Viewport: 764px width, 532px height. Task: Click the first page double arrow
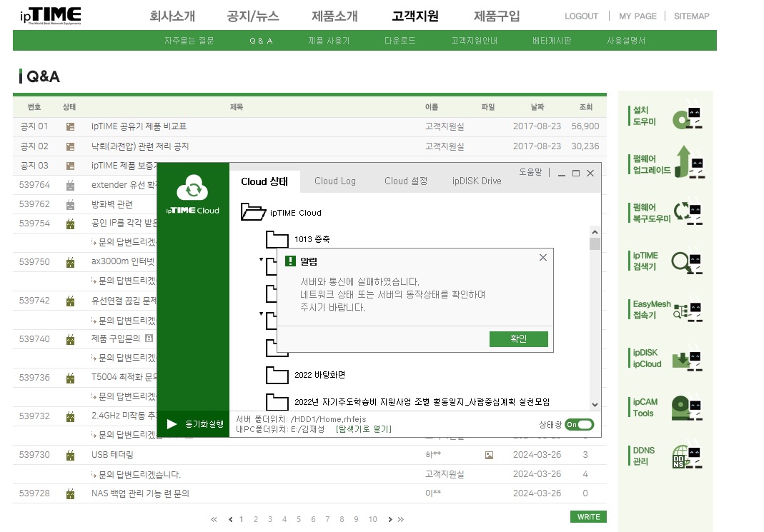point(214,519)
